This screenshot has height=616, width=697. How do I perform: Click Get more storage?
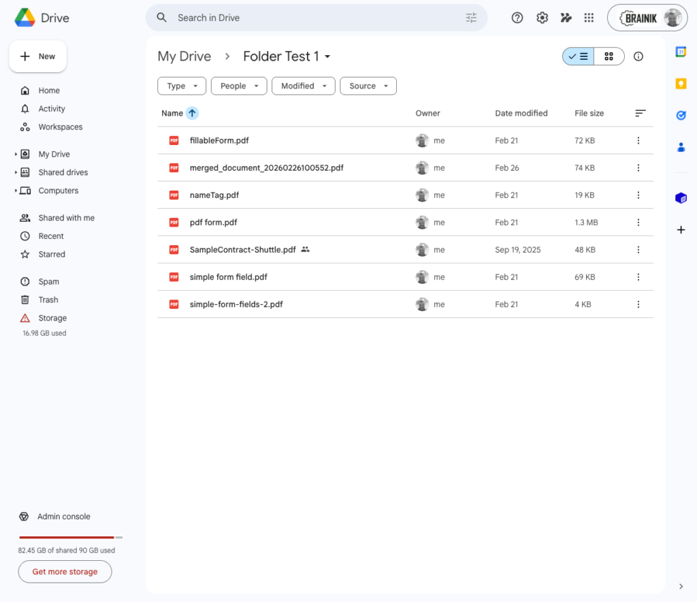(65, 572)
